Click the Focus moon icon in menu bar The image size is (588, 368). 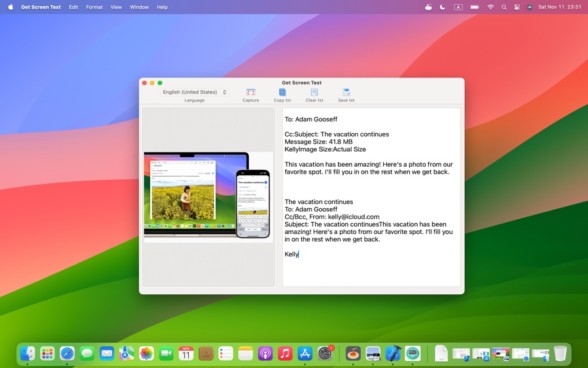pyautogui.click(x=443, y=7)
